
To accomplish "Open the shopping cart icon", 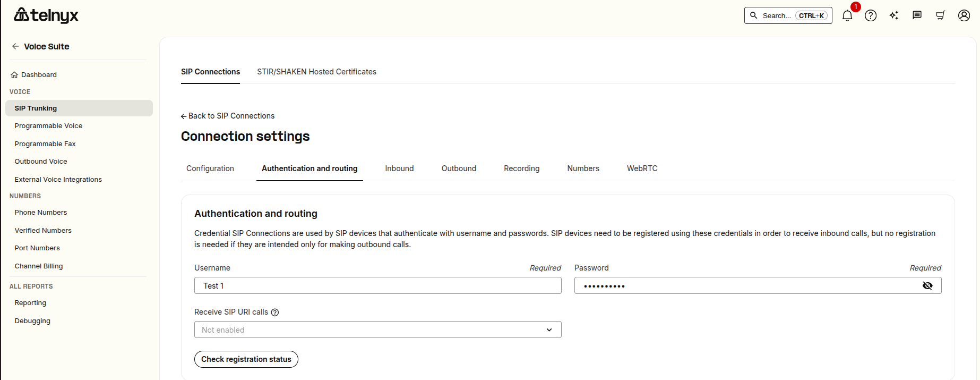I will point(940,15).
